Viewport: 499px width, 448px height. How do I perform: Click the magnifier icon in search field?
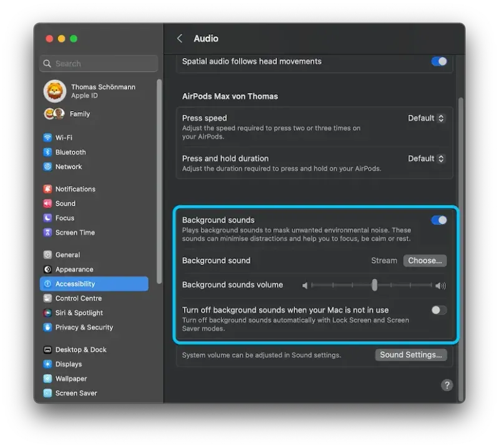point(47,64)
